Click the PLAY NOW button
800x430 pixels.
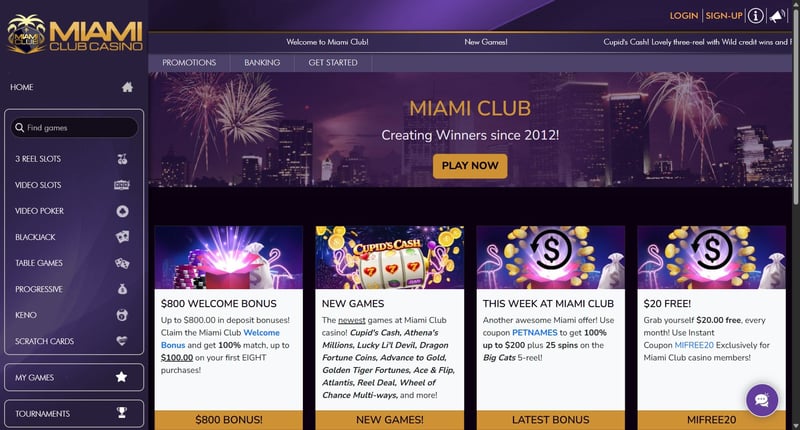coord(470,166)
